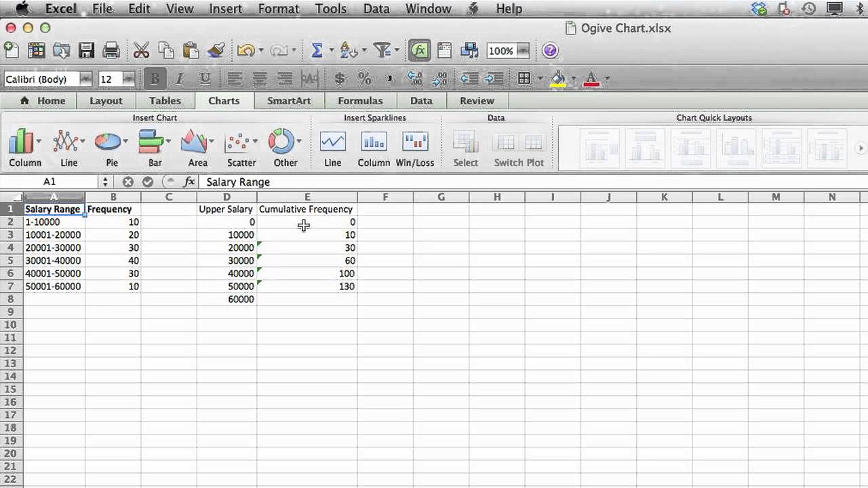The image size is (868, 488).
Task: Save the workbook with floppy disk icon
Action: pyautogui.click(x=86, y=50)
